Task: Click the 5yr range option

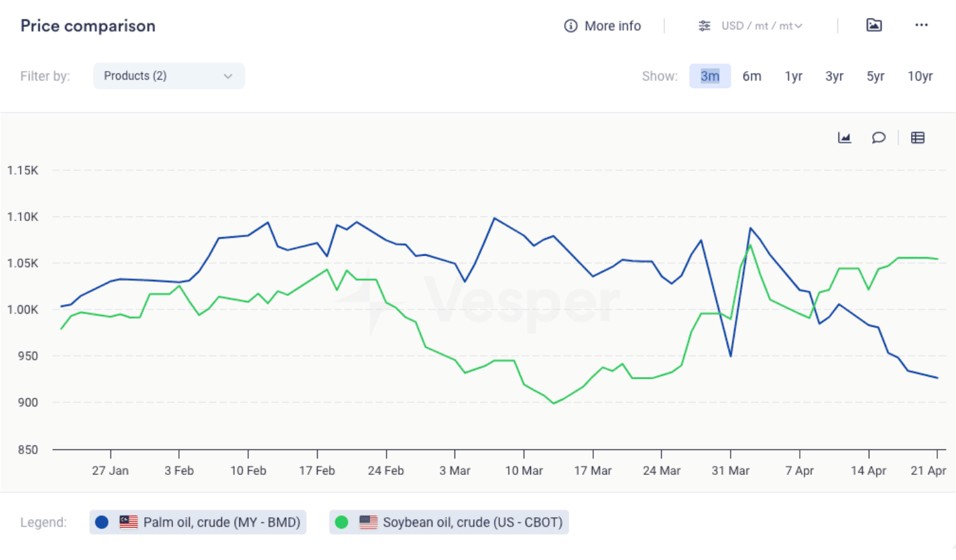Action: pyautogui.click(x=875, y=76)
